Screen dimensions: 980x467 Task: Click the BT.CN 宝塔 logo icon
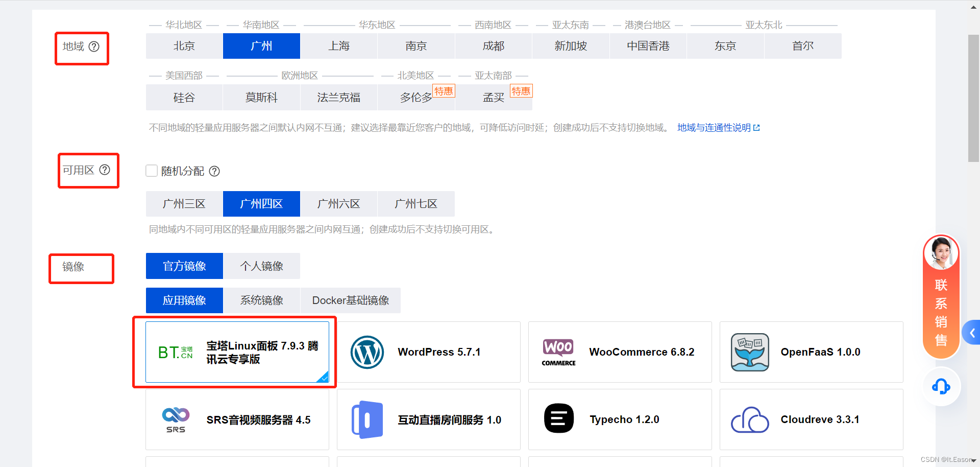tap(175, 352)
